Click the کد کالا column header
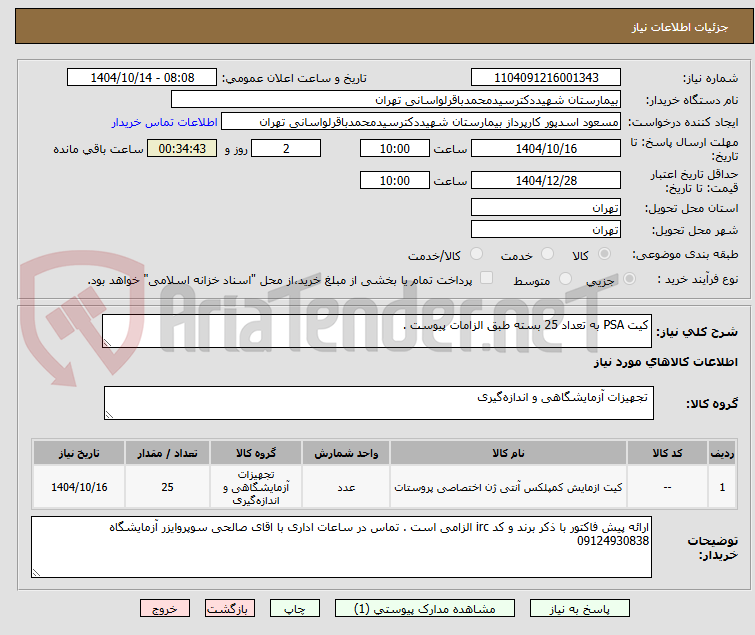Image resolution: width=755 pixels, height=635 pixels. point(667,453)
